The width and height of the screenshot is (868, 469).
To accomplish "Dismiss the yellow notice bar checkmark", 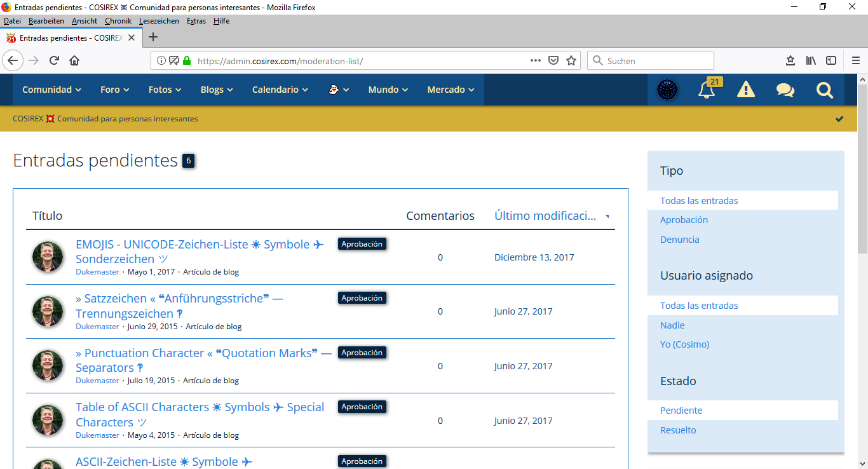I will (x=839, y=119).
